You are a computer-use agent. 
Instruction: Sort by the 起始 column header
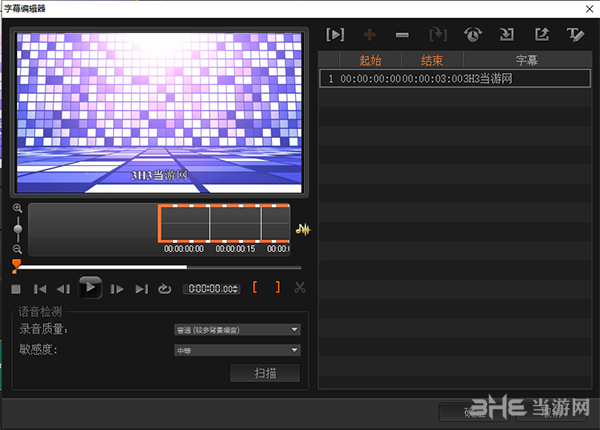pyautogui.click(x=370, y=60)
